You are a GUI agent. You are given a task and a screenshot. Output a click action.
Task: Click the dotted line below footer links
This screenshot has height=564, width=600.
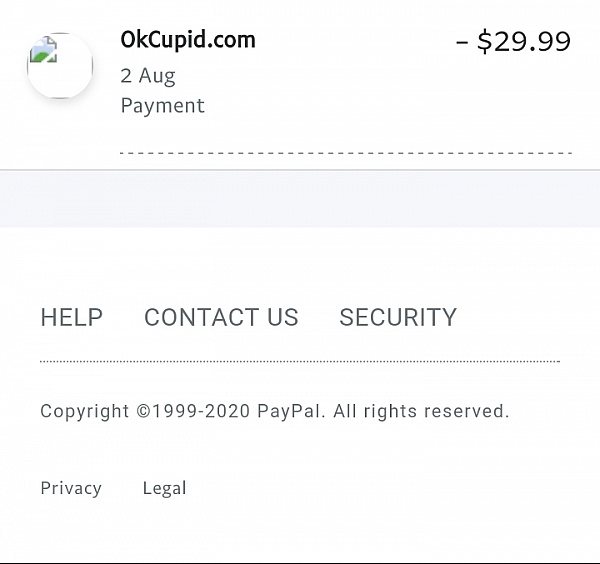(x=300, y=361)
